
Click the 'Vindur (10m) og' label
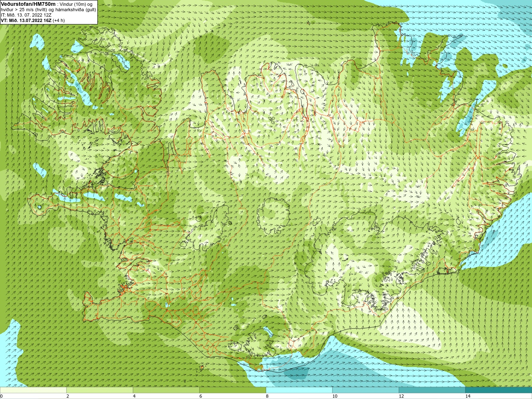76,4
